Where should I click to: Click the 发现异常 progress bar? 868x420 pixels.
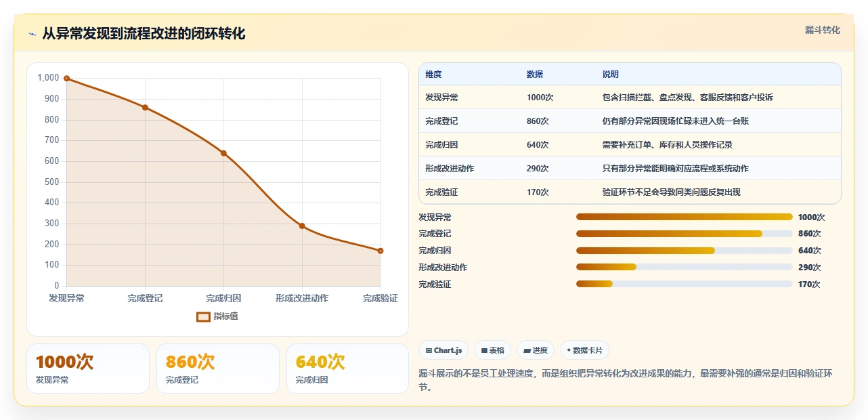[x=684, y=217]
